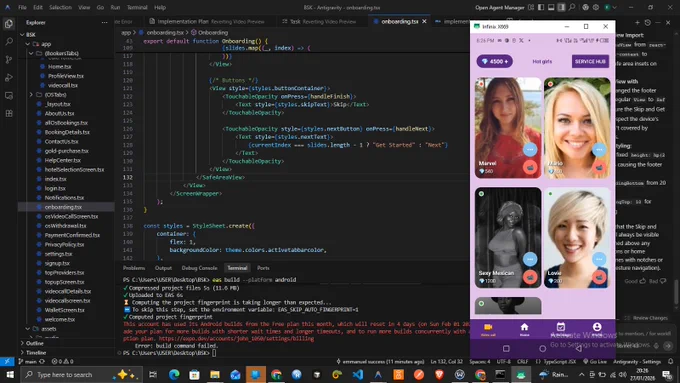The height and width of the screenshot is (383, 680).
Task: Open notifications bell in the status bar
Action: (x=670, y=361)
